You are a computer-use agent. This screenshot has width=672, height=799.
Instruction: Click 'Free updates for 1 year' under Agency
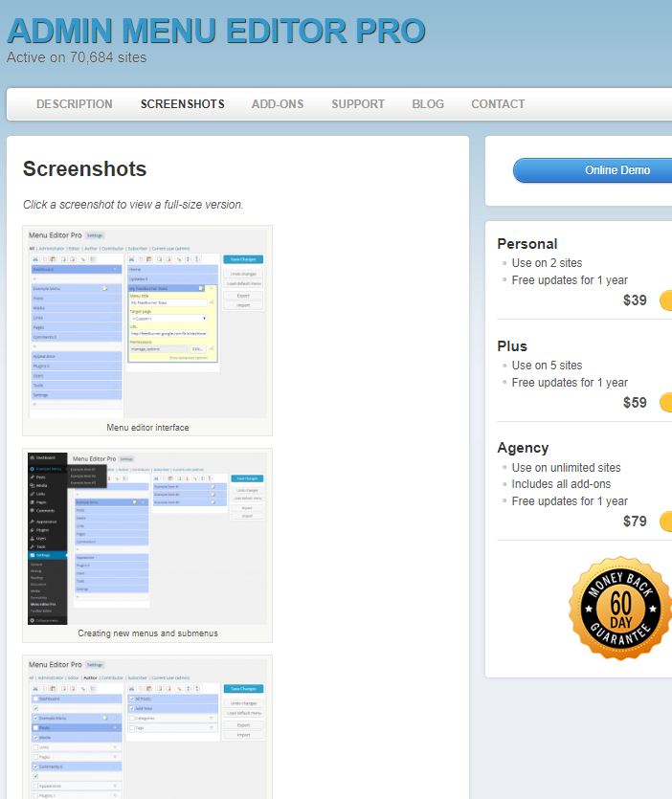(570, 501)
